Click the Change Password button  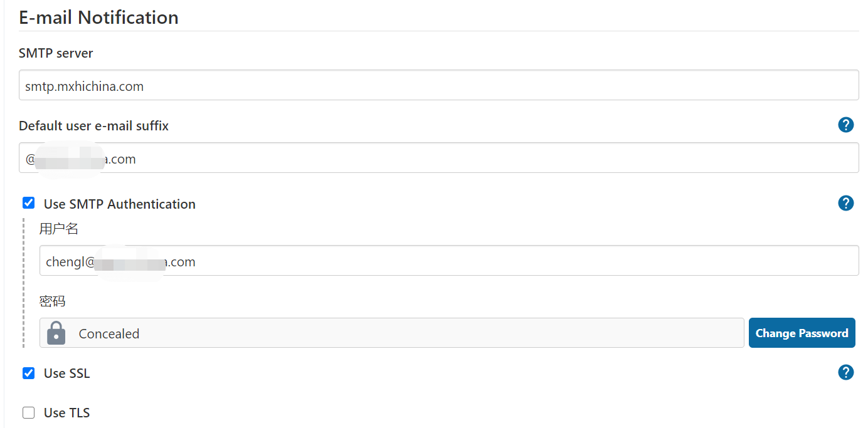point(802,333)
